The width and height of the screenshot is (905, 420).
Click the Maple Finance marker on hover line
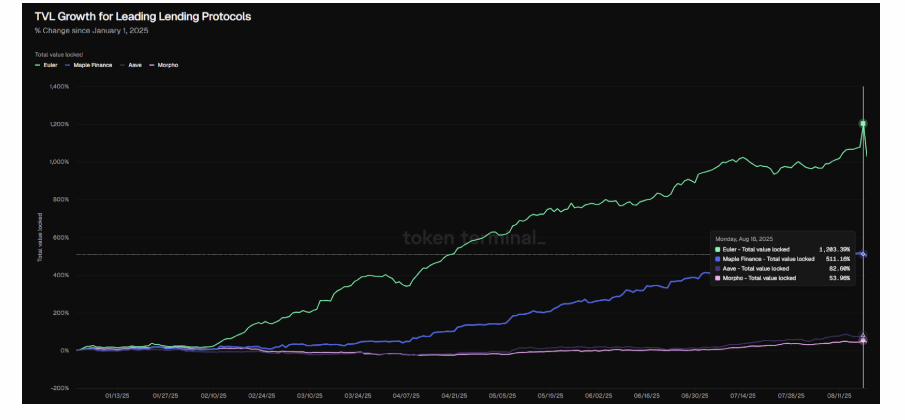[x=863, y=254]
